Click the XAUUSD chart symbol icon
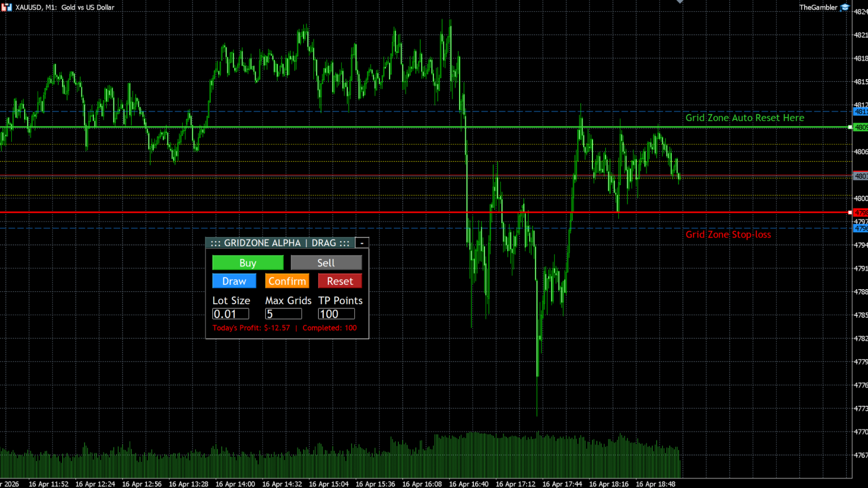868x488 pixels. (x=7, y=7)
